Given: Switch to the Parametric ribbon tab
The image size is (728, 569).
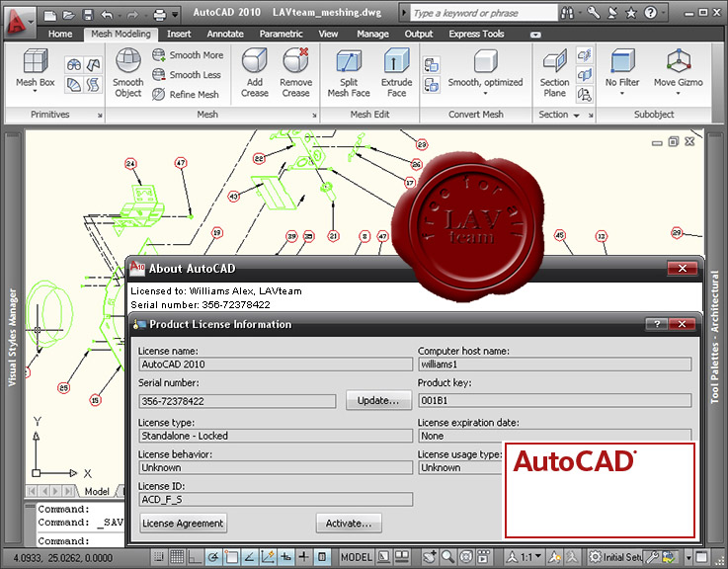Looking at the screenshot, I should tap(281, 34).
